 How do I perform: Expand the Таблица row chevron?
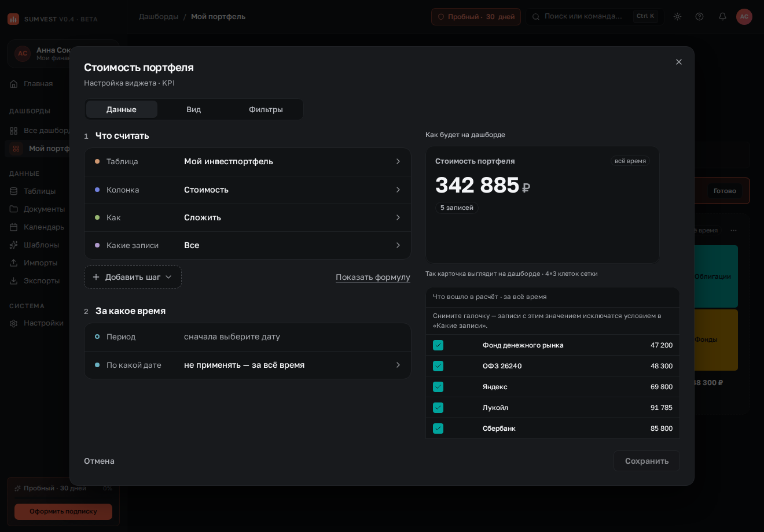pyautogui.click(x=398, y=161)
